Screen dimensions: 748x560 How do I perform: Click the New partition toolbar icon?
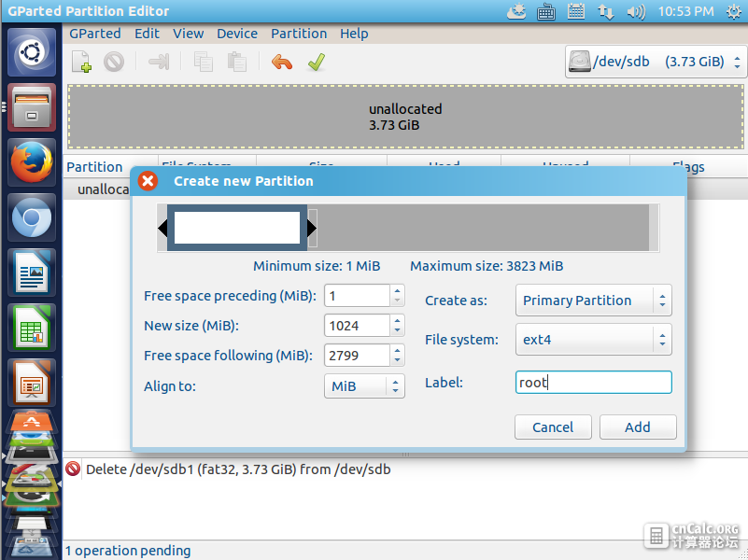click(x=81, y=62)
